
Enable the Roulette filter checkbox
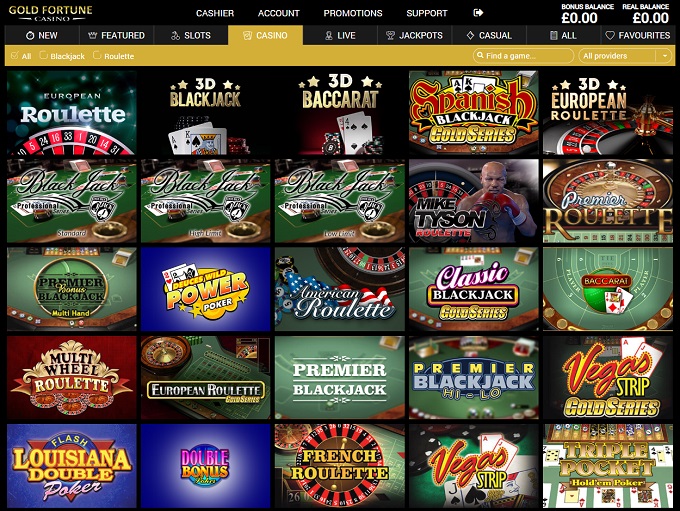coord(97,55)
